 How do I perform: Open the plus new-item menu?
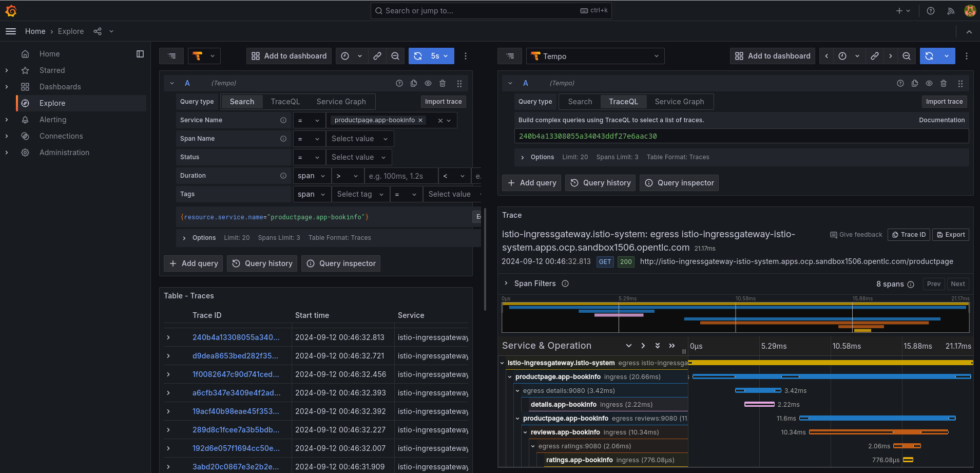coord(903,11)
